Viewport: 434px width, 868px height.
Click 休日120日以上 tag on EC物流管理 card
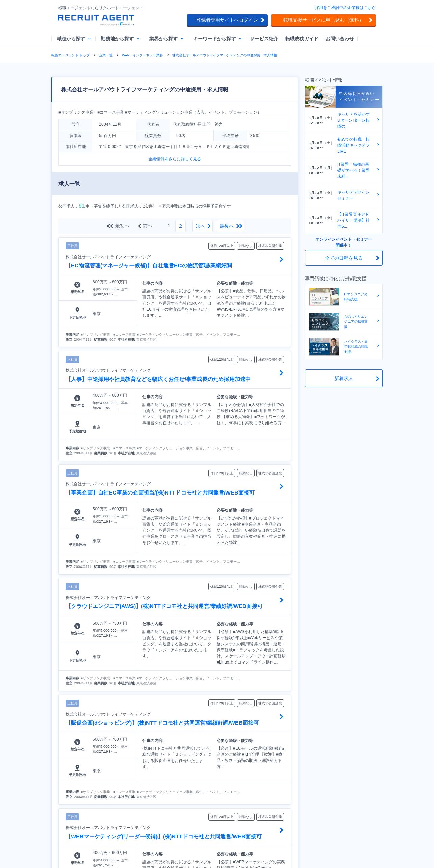click(222, 246)
